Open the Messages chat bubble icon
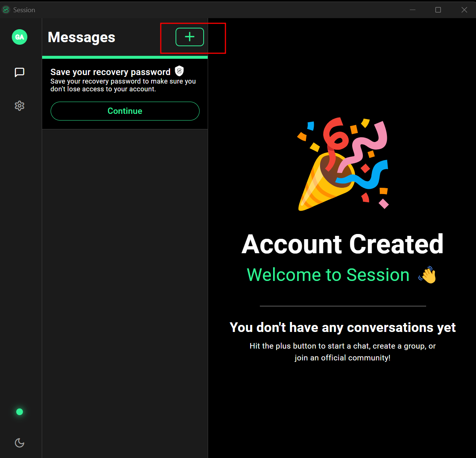This screenshot has height=458, width=476. pyautogui.click(x=20, y=72)
